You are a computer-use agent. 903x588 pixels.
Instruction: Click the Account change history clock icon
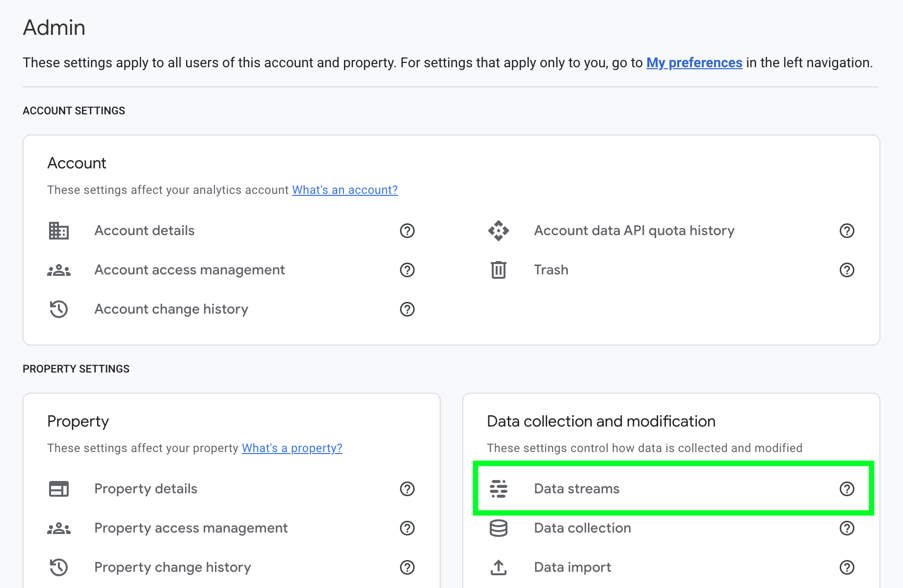(59, 309)
